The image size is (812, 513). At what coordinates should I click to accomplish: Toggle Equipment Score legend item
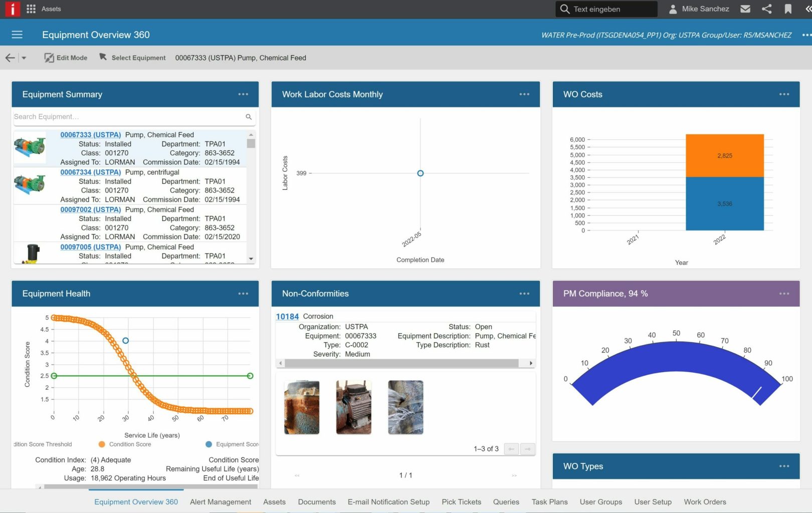[232, 444]
